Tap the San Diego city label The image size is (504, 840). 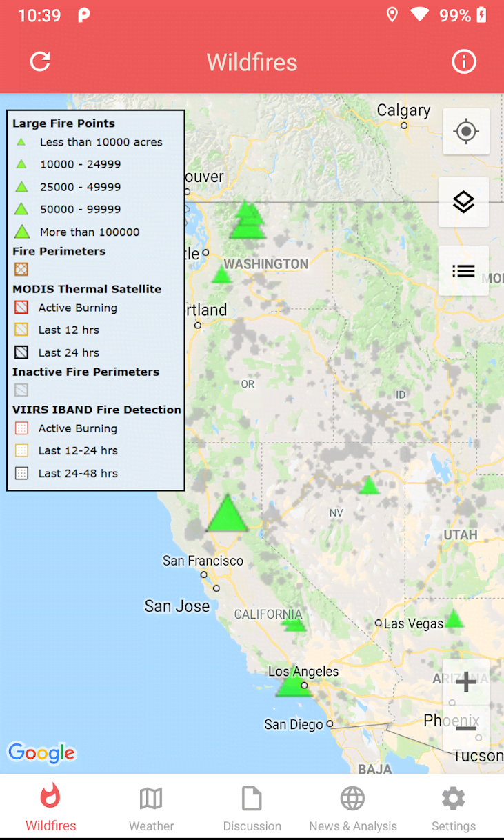point(294,725)
